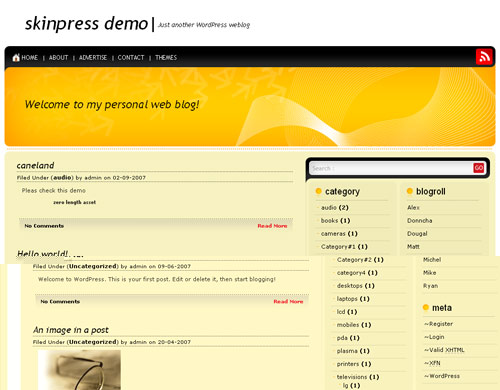
Task: Focus the Search text field
Action: pos(391,168)
